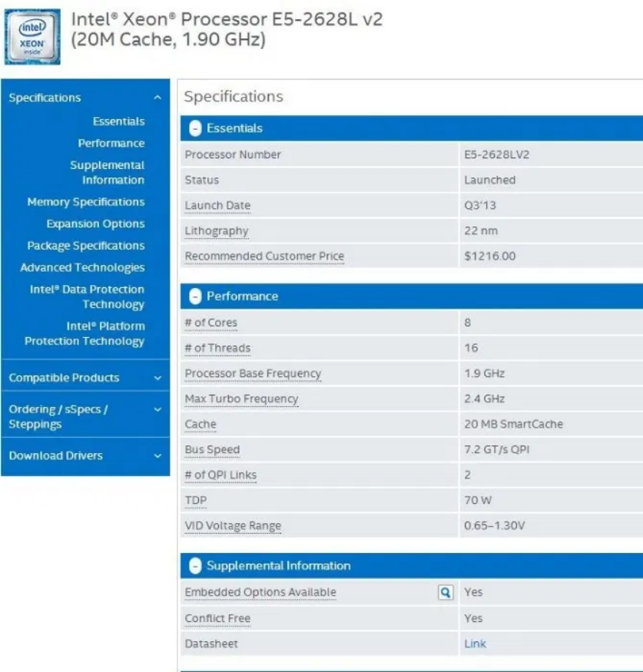The width and height of the screenshot is (643, 672).
Task: Click the Intel Xeon inside logo badge
Action: tap(32, 37)
